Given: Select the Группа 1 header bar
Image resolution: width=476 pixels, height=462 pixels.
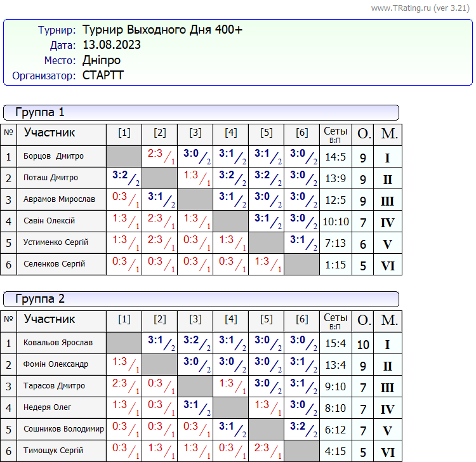Looking at the screenshot, I should click(x=201, y=112).
